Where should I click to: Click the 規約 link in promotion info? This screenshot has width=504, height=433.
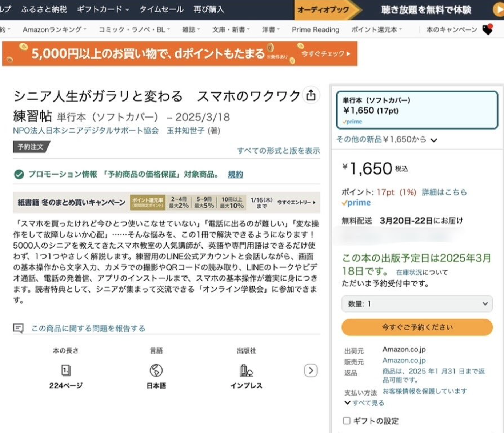(x=235, y=175)
